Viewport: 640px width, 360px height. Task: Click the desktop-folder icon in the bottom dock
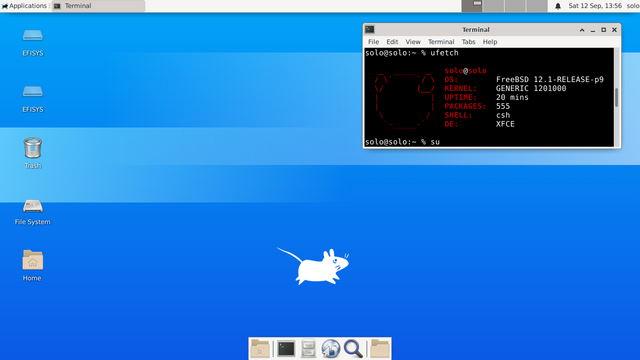(260, 349)
